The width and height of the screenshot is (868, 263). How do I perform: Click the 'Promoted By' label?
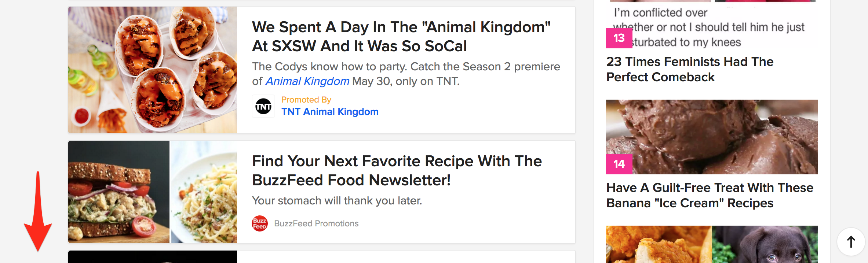[306, 100]
